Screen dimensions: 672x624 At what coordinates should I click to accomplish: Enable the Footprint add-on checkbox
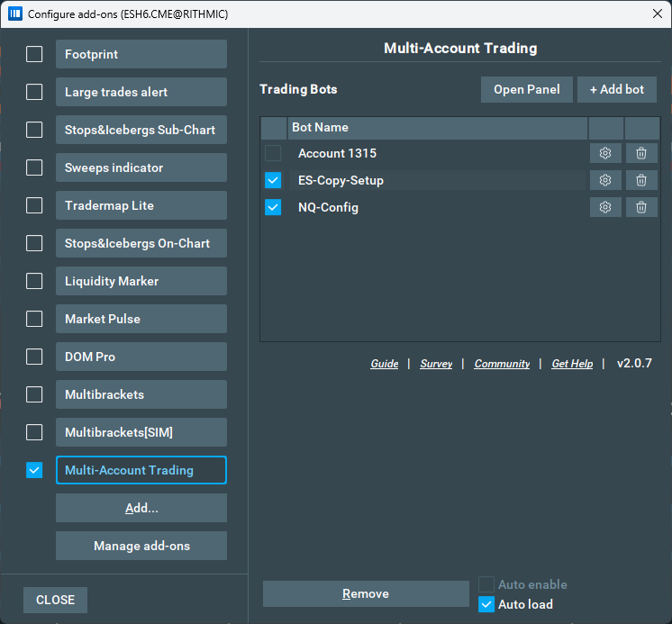[34, 54]
